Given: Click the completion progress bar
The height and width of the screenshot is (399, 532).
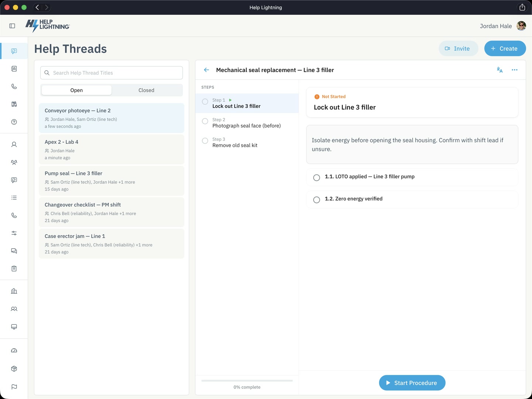Looking at the screenshot, I should pyautogui.click(x=247, y=381).
